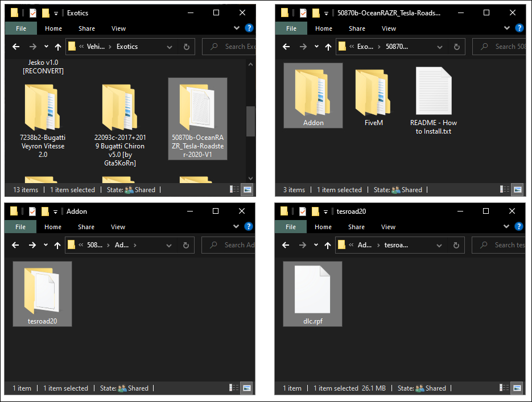Expand the ribbon in tesroad20 window
The width and height of the screenshot is (532, 402).
click(506, 226)
